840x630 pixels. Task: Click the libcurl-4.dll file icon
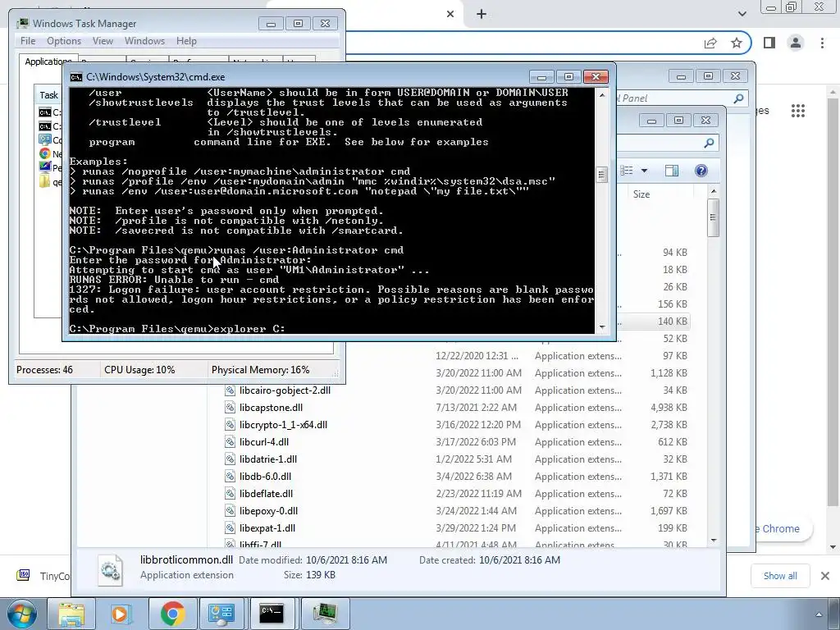(230, 442)
